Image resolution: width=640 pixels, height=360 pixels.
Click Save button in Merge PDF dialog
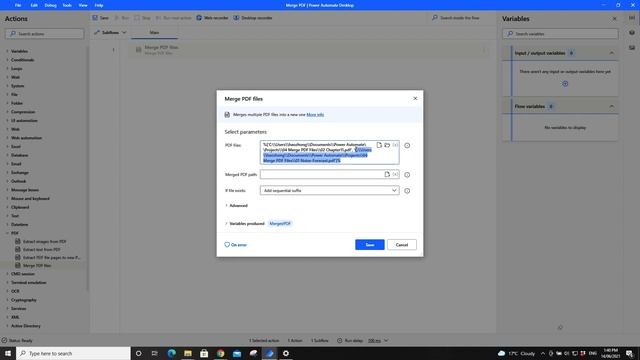(x=370, y=245)
